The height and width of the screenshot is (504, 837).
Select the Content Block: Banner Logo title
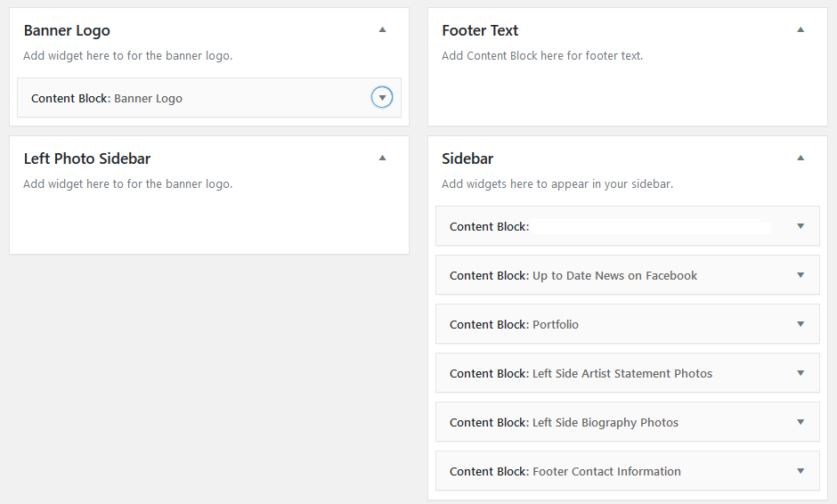tap(107, 99)
